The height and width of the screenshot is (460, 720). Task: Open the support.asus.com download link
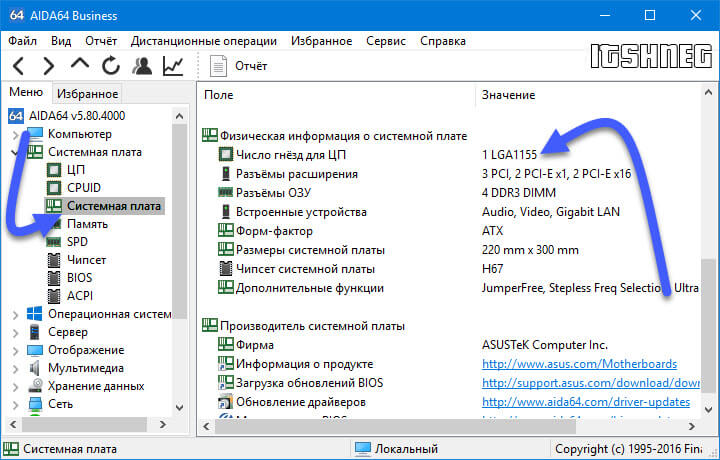point(591,383)
